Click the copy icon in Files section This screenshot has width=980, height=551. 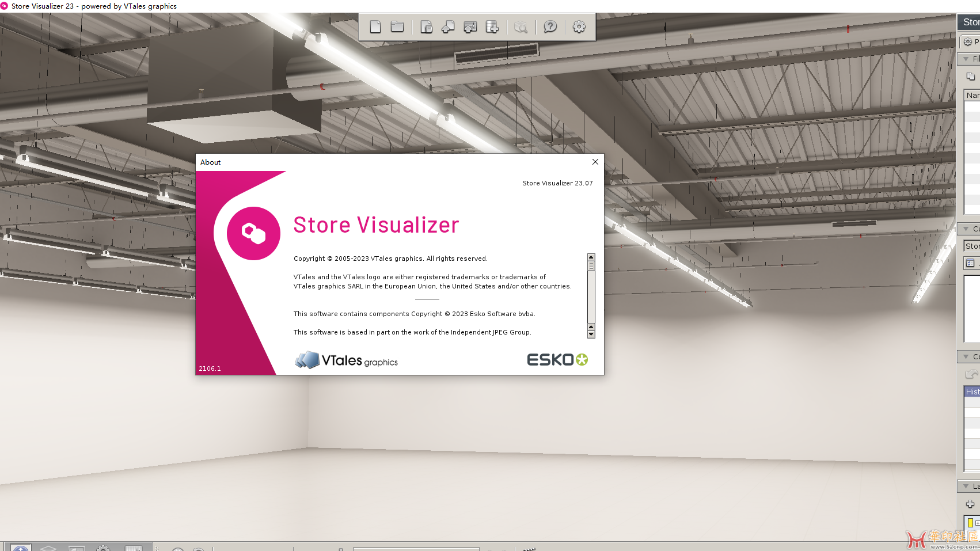coord(971,77)
